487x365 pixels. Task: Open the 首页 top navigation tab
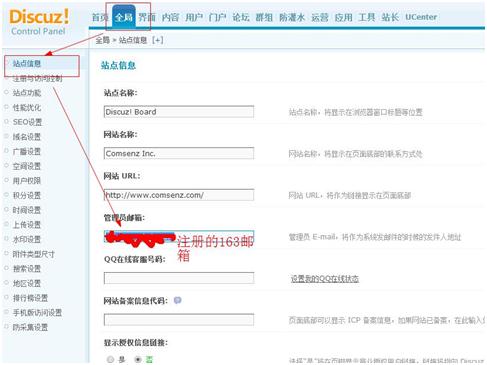tap(100, 17)
